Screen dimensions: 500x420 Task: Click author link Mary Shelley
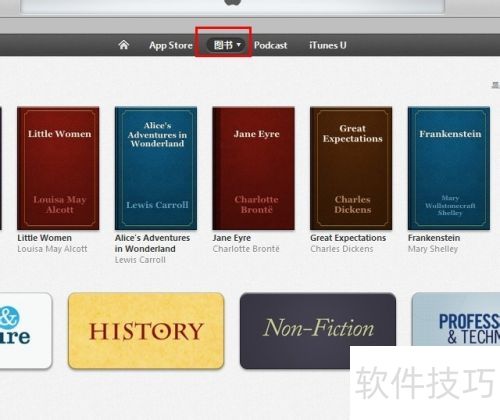click(x=433, y=249)
